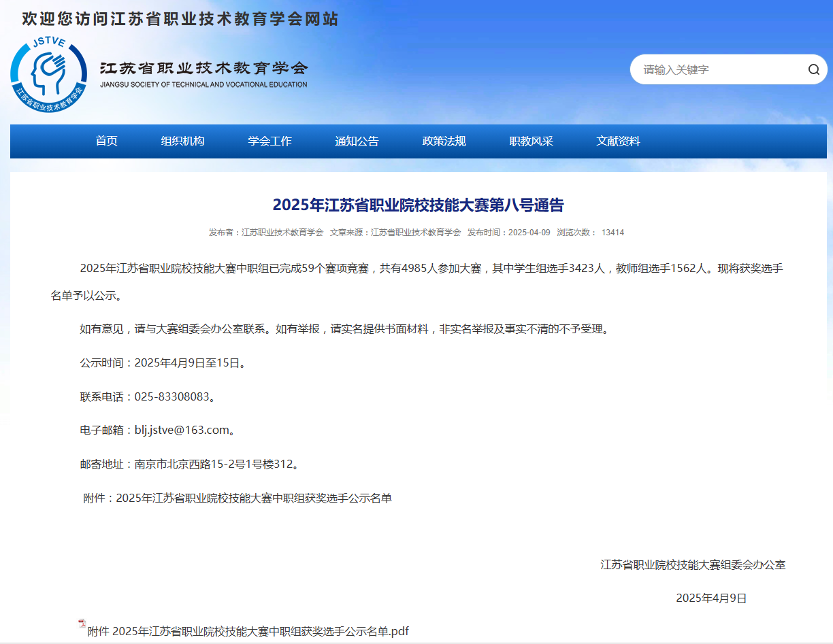Download the 获奖选手公示名单.pdf attachment
833x644 pixels.
click(248, 631)
